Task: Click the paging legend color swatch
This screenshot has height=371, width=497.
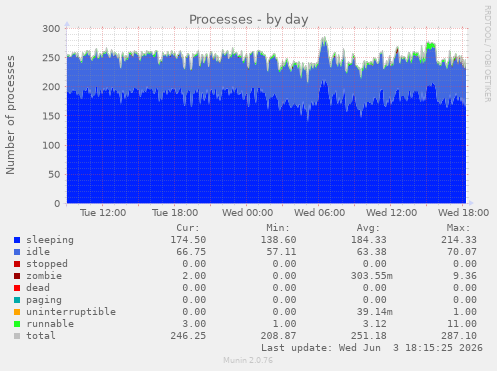Action: click(x=17, y=300)
